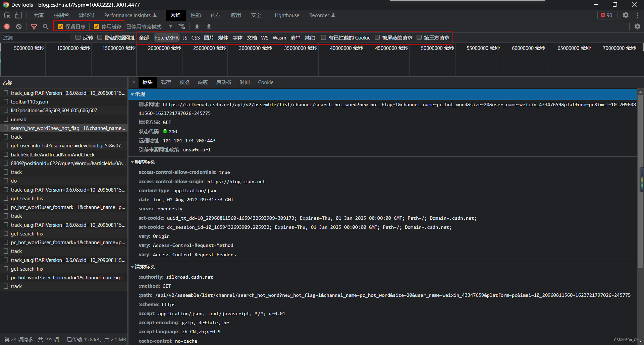644x345 pixels.
Task: Close the request details pane
Action: tap(133, 82)
